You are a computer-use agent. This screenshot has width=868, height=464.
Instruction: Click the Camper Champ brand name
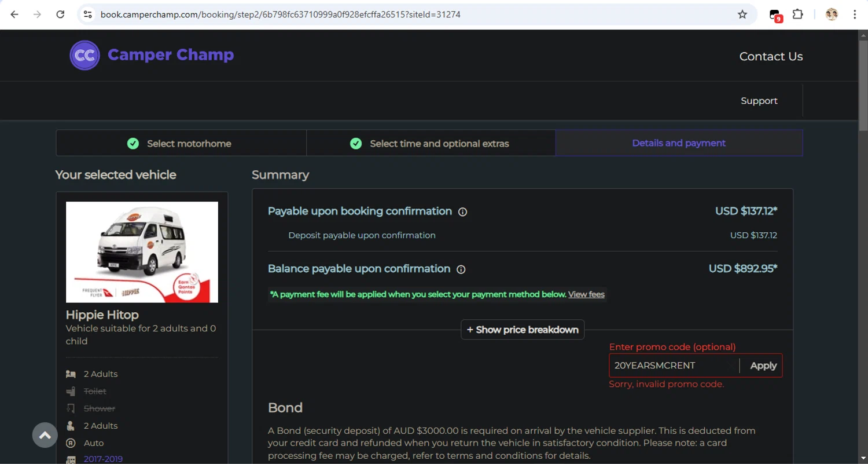point(171,54)
